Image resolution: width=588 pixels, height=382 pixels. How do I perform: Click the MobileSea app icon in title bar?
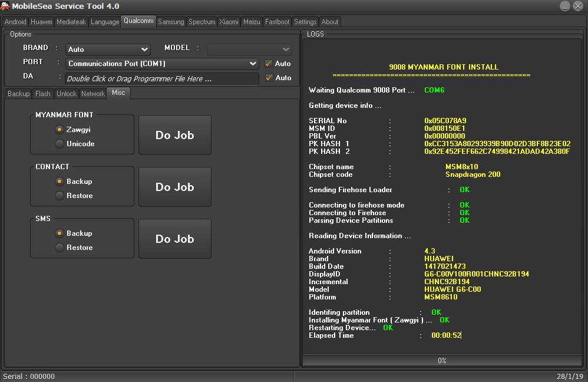pos(5,6)
